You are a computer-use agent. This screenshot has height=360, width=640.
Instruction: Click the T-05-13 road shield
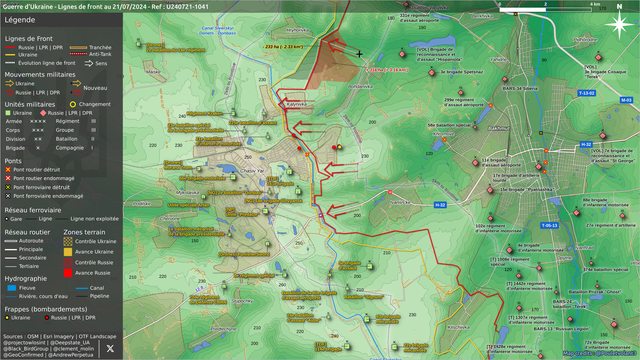tap(549, 225)
